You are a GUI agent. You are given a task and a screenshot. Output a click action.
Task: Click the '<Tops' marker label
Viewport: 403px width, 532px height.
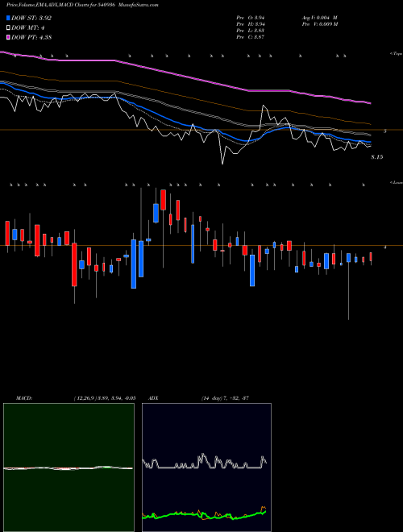click(x=396, y=54)
